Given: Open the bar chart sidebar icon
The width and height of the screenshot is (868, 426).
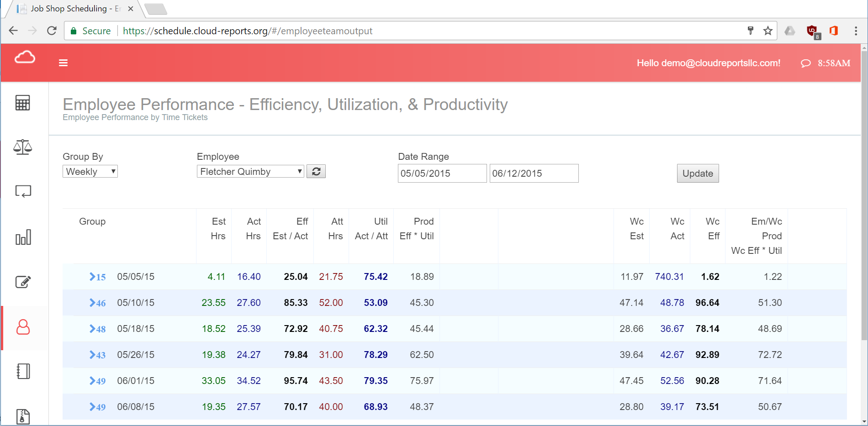Looking at the screenshot, I should coord(23,237).
